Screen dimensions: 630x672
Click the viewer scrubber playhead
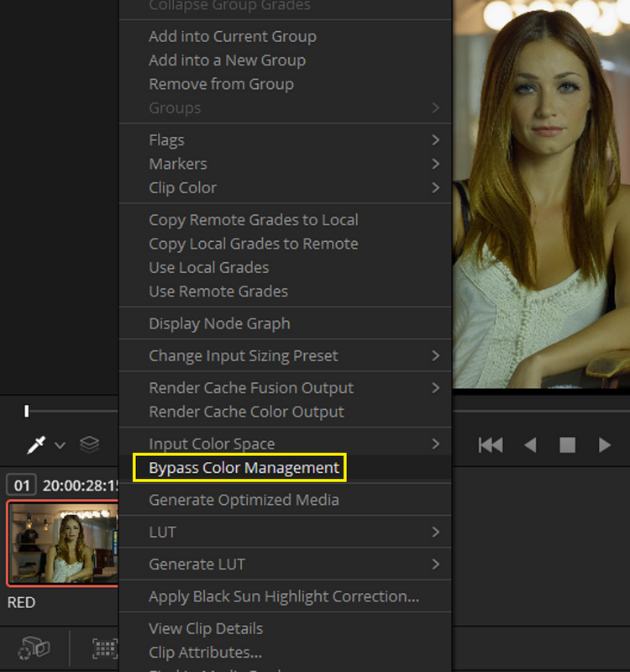coord(27,411)
